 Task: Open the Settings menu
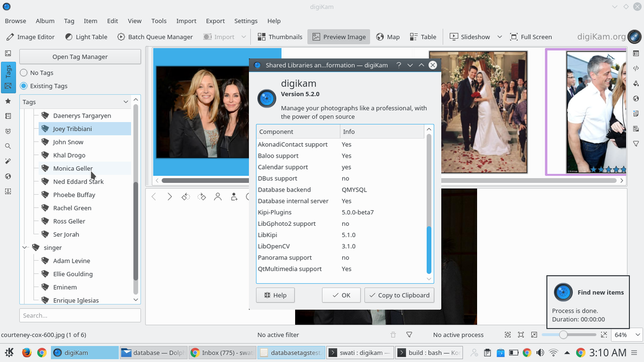[x=246, y=21]
